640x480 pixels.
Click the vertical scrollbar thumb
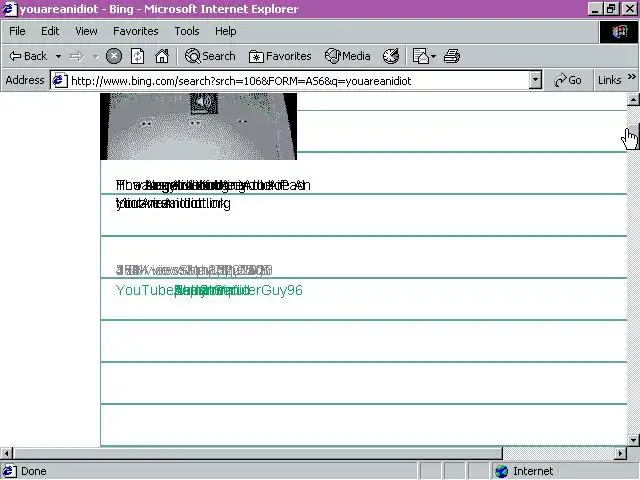coord(633,136)
